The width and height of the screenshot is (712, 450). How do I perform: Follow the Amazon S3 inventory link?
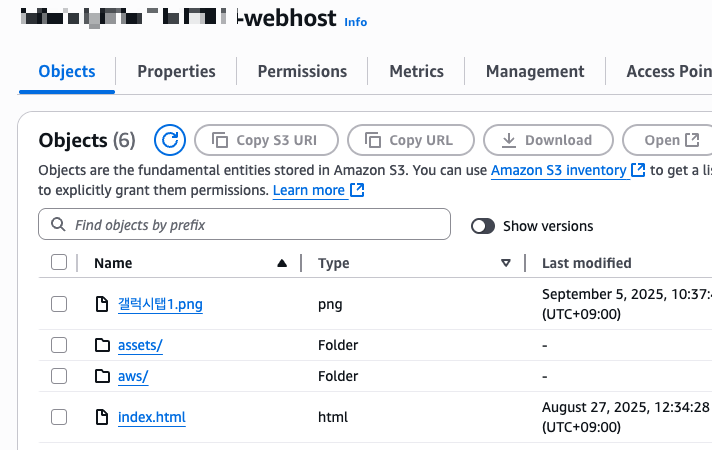pyautogui.click(x=559, y=170)
